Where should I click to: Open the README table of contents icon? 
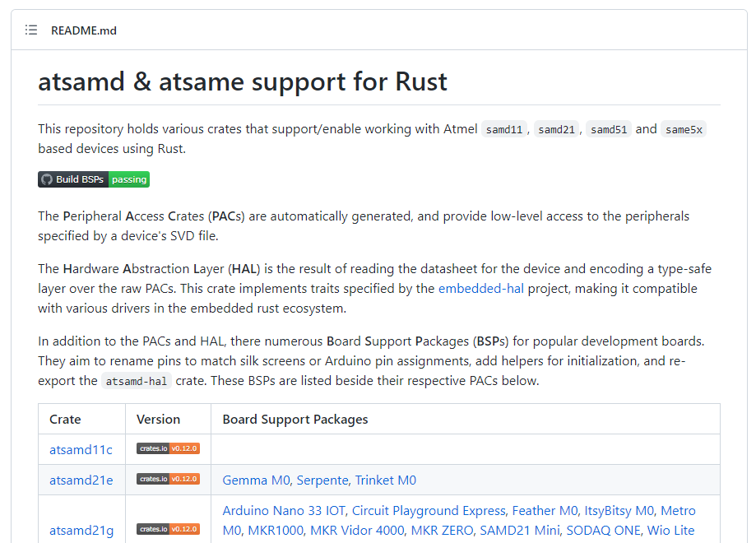(31, 30)
